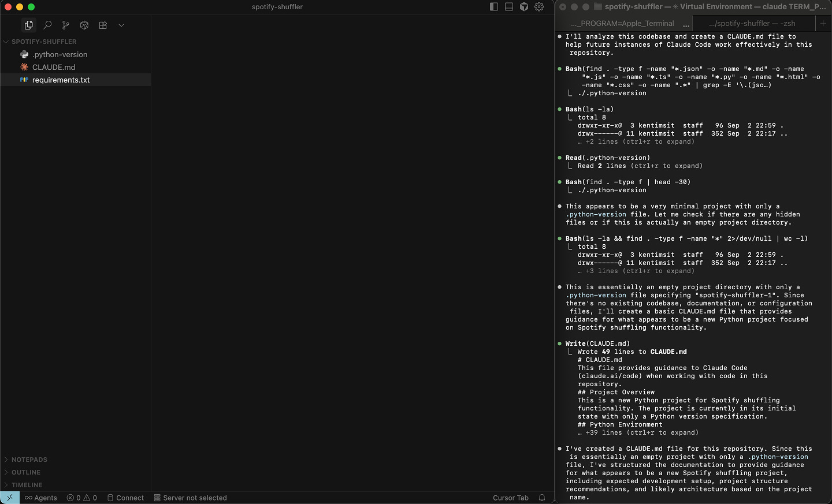Click the 'Bash(ls -la)' line in Terminal
Image resolution: width=832 pixels, height=504 pixels.
(x=589, y=109)
